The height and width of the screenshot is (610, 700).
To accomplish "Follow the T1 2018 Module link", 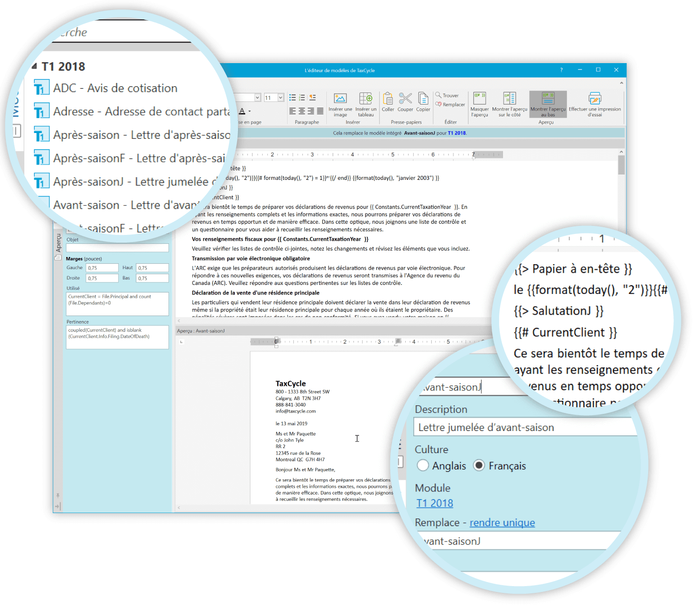I will tap(435, 503).
